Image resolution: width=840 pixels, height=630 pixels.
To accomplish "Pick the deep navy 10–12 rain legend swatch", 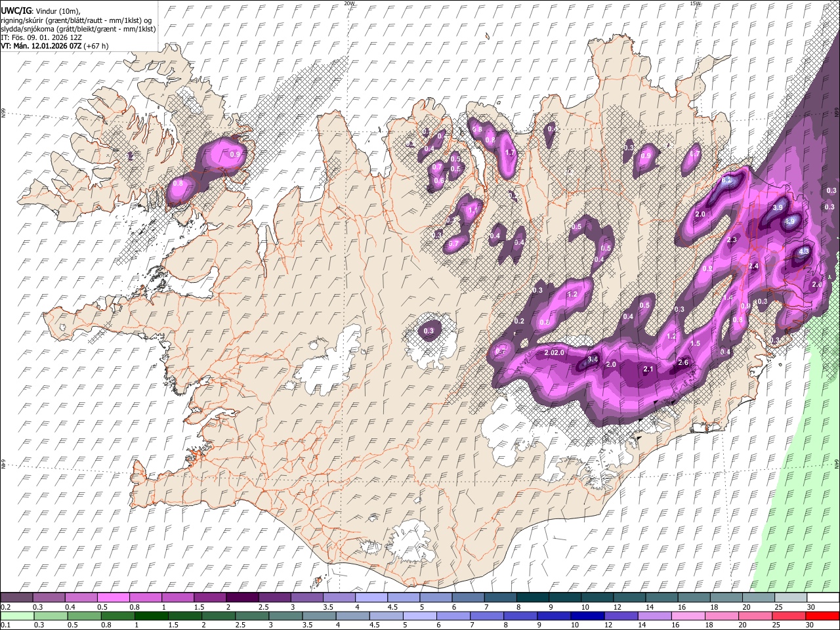I will click(x=587, y=616).
